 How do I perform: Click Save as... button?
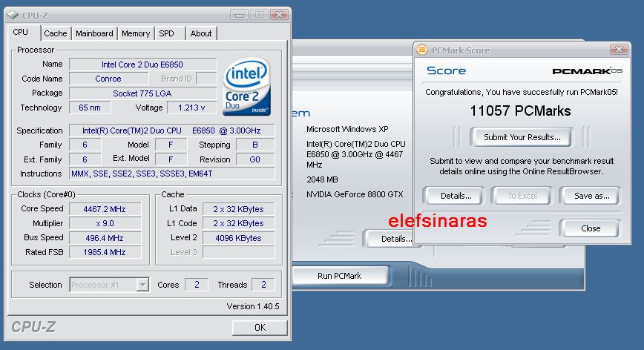coord(591,196)
